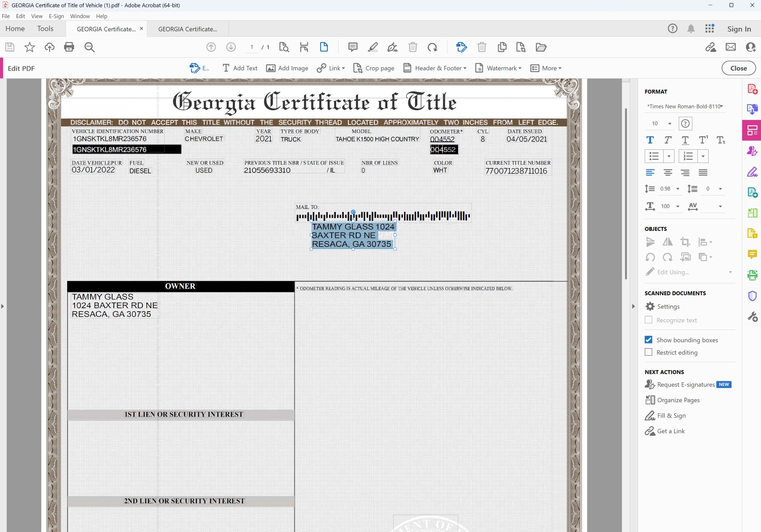Enable Restrict editing checkbox

(x=648, y=352)
